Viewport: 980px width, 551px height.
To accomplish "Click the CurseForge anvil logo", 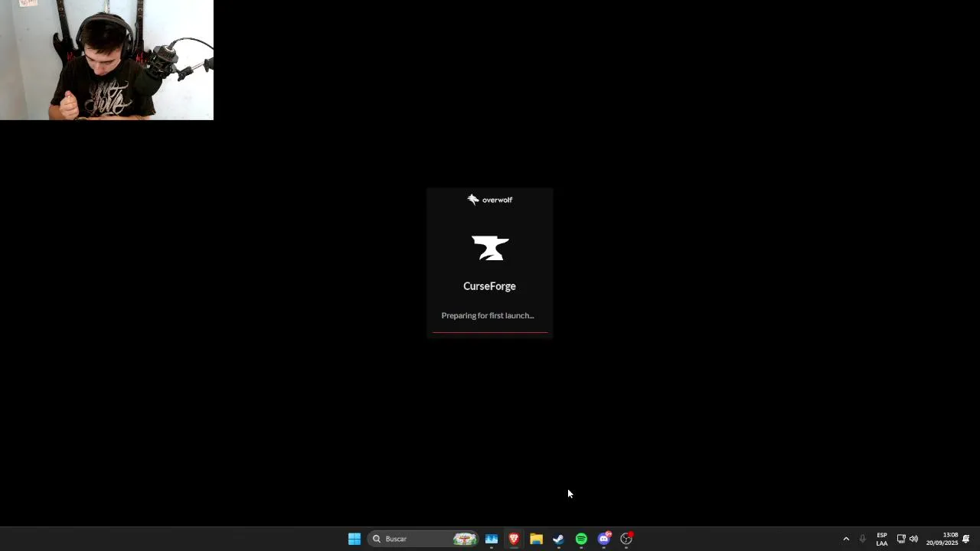I will click(x=490, y=248).
